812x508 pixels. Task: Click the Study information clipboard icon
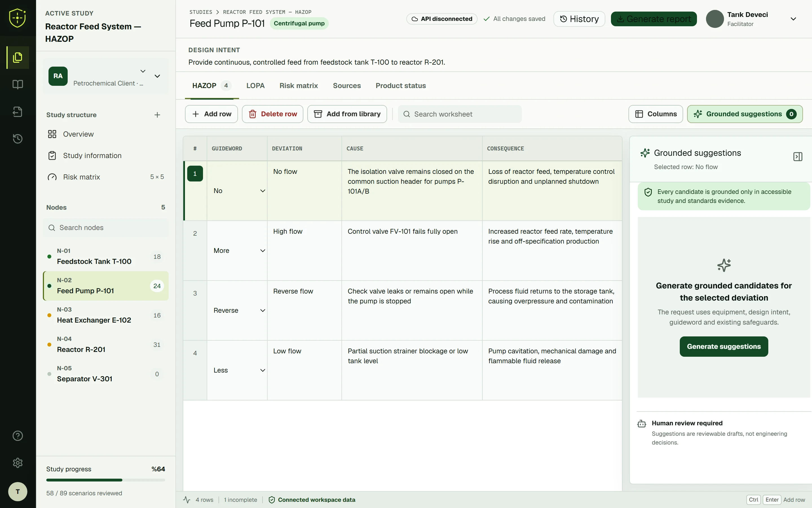coord(52,156)
